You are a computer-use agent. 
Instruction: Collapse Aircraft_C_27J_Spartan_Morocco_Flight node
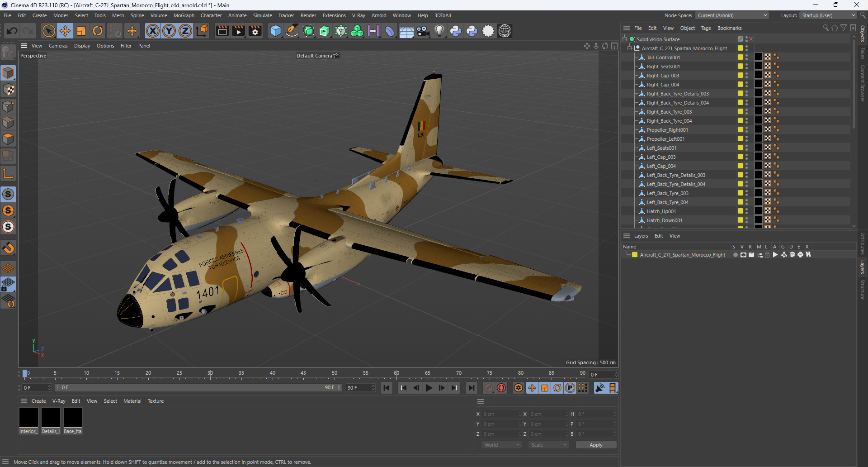(x=629, y=48)
